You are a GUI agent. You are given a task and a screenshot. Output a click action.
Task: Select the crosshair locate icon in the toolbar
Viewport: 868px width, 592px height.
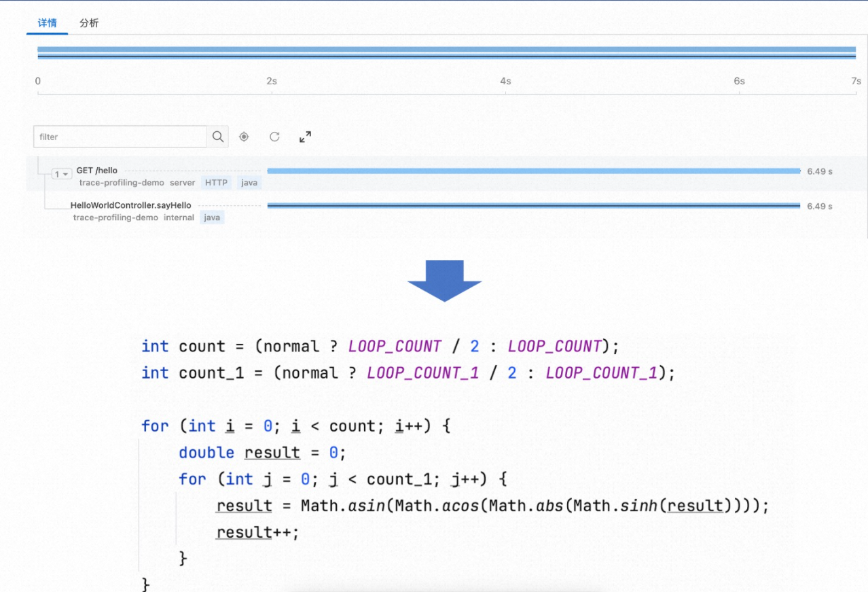point(243,137)
